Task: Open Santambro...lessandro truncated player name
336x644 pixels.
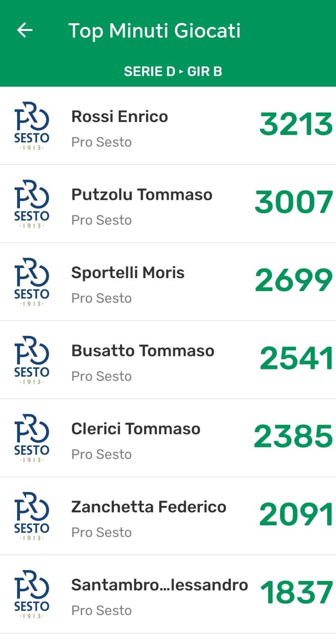Action: point(159,585)
